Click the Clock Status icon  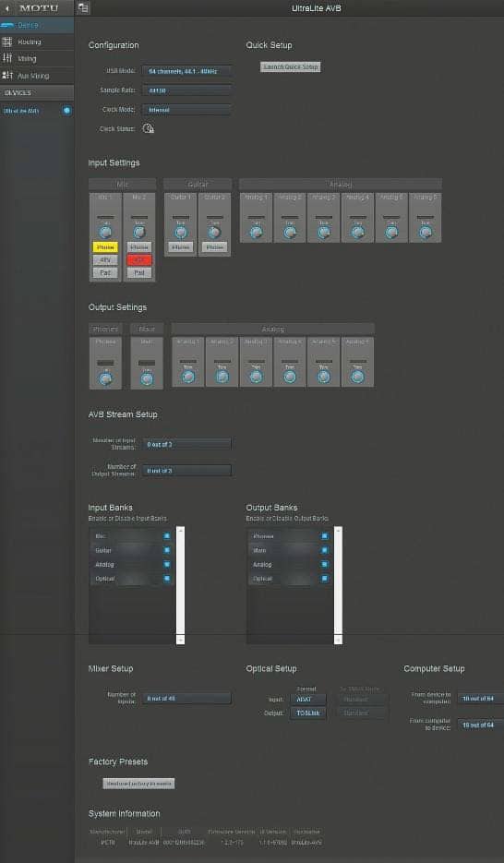148,129
